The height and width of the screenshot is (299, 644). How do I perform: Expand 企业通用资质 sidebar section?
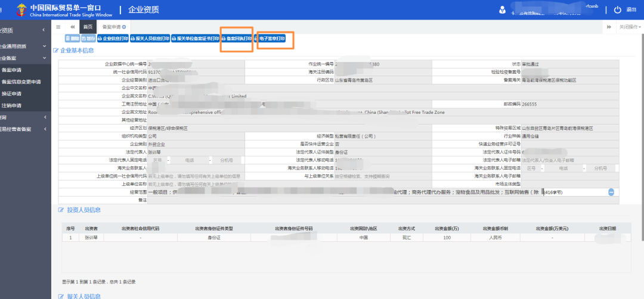[24, 46]
